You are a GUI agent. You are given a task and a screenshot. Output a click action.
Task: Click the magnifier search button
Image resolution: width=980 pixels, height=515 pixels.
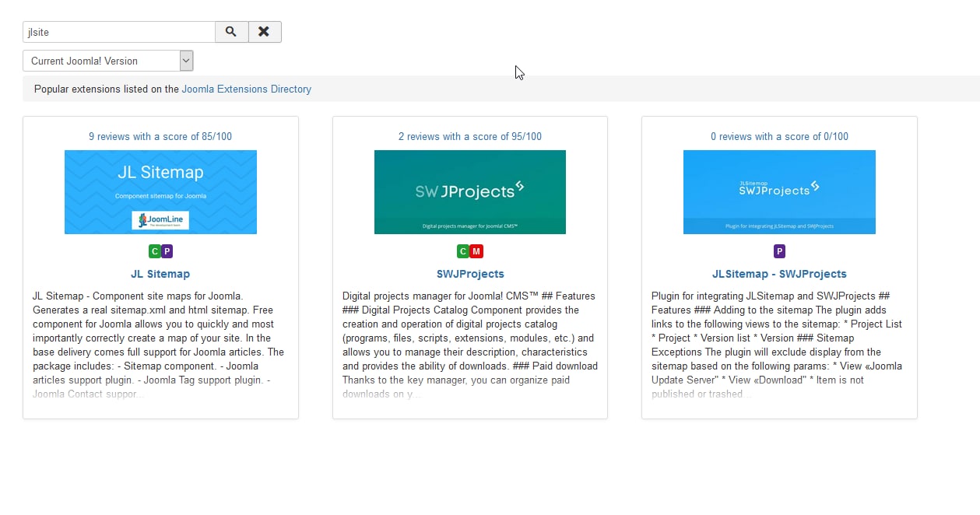(231, 32)
